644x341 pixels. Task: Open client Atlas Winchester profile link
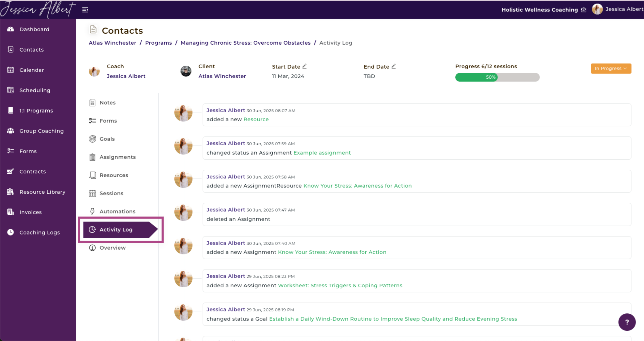point(222,76)
